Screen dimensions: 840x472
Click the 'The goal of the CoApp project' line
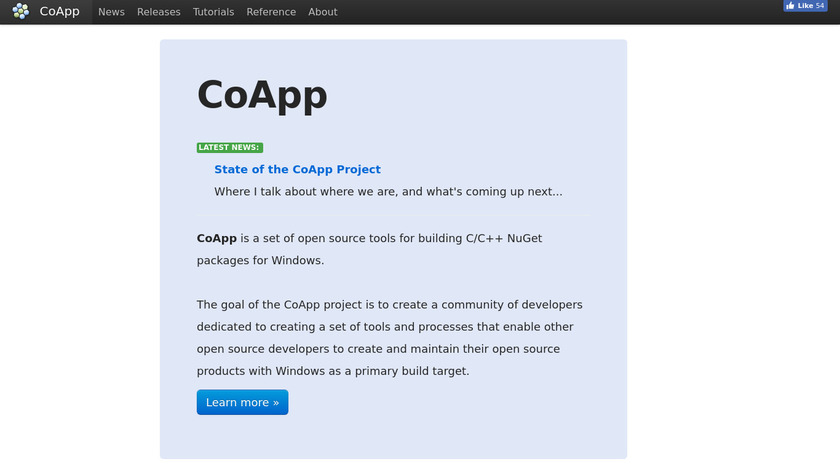coord(389,304)
